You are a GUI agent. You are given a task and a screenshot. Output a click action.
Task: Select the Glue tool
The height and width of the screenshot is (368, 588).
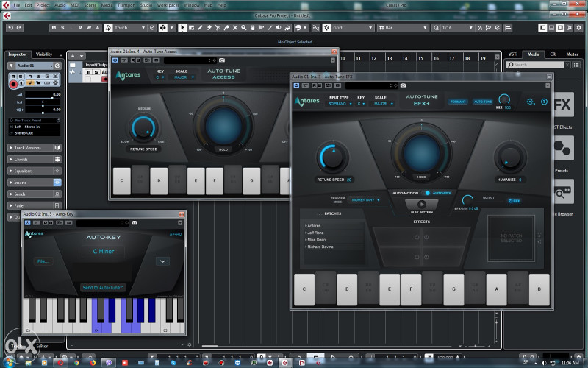click(x=226, y=28)
